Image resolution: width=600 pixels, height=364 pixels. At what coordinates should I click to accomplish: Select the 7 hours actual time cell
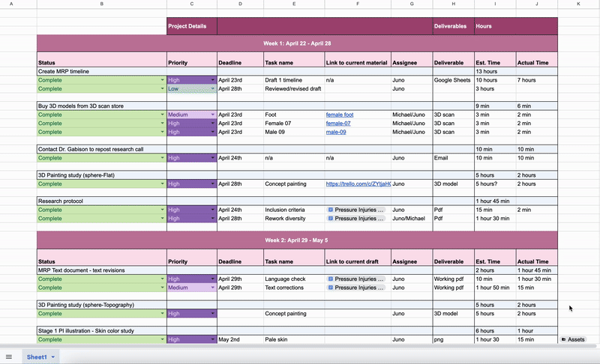click(x=536, y=80)
